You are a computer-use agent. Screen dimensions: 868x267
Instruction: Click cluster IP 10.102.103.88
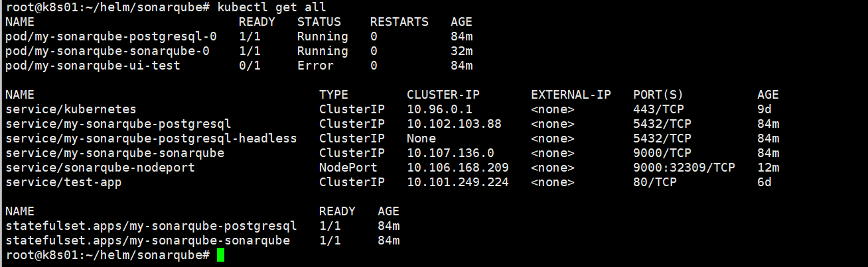(x=454, y=124)
